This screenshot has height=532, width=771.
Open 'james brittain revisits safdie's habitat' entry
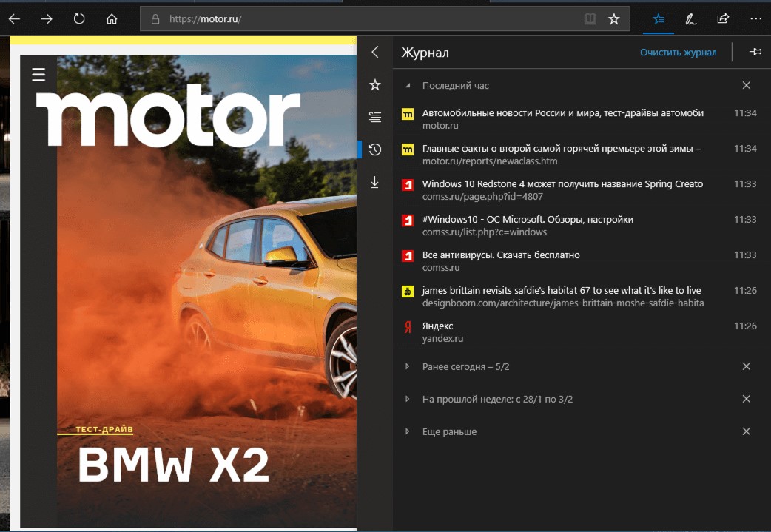click(x=579, y=296)
